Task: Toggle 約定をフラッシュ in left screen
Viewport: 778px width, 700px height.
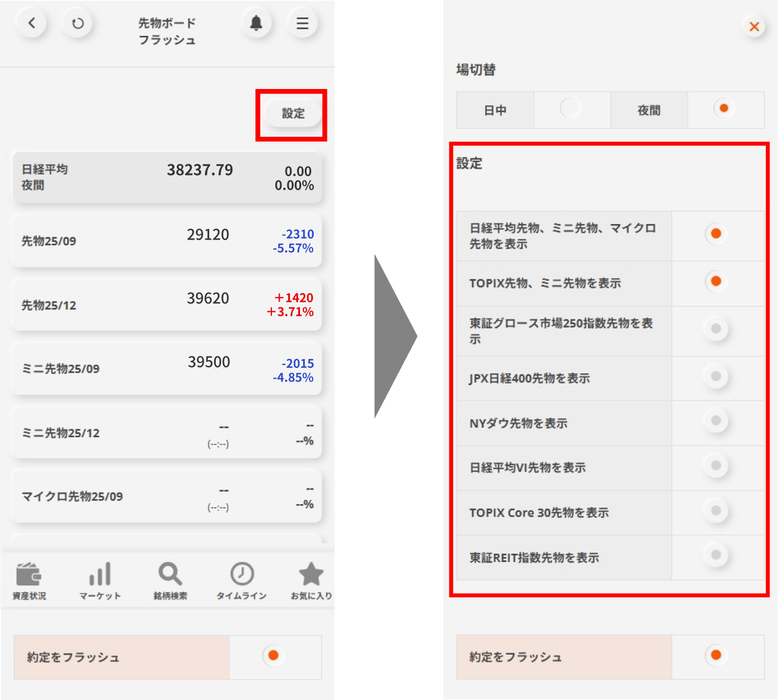Action: (273, 656)
